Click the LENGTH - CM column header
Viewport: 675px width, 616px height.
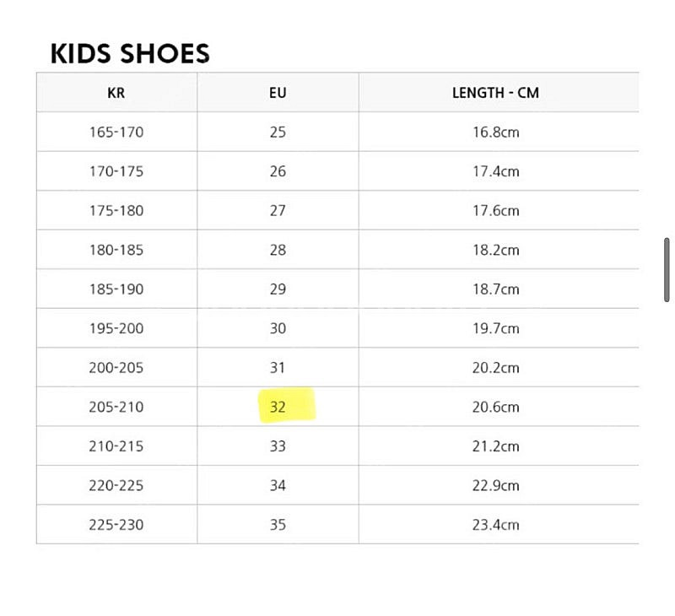[x=495, y=93]
